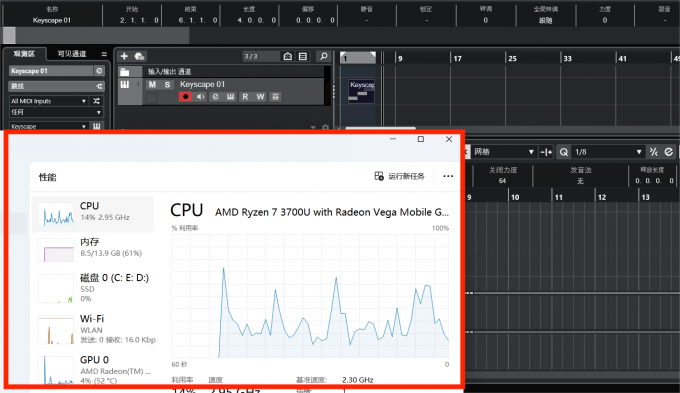Select 磁盘 0 in Task Manager performance list

[x=92, y=287]
